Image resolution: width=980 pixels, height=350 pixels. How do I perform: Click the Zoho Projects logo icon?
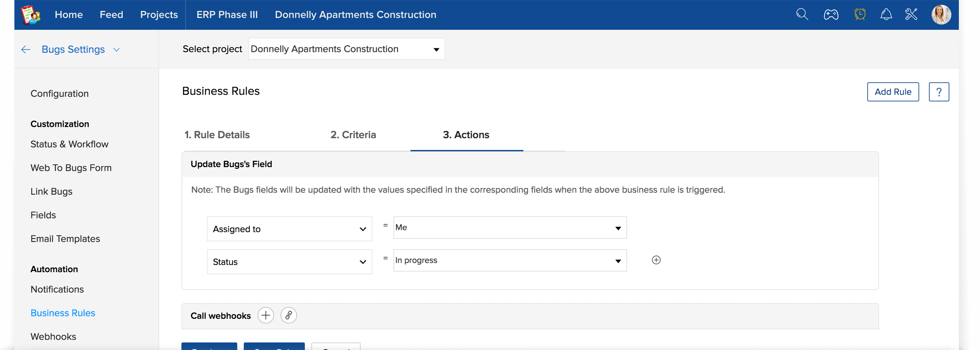pyautogui.click(x=31, y=15)
